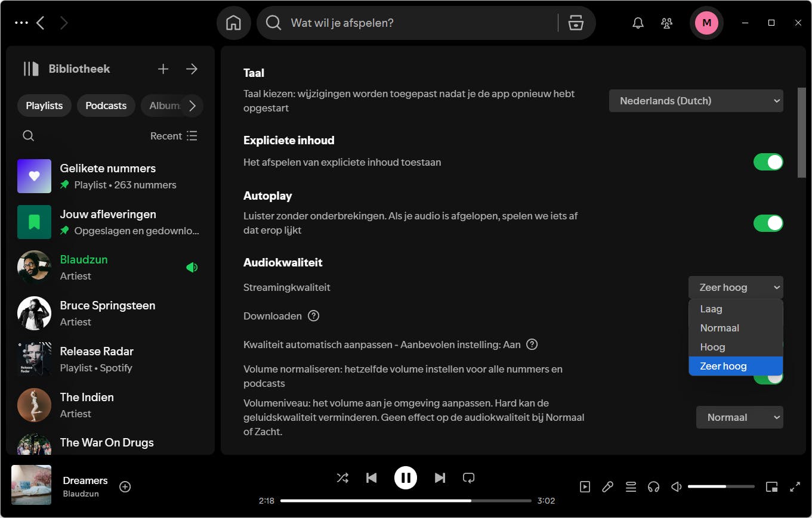Disable explicit content toggle
812x518 pixels.
point(768,162)
